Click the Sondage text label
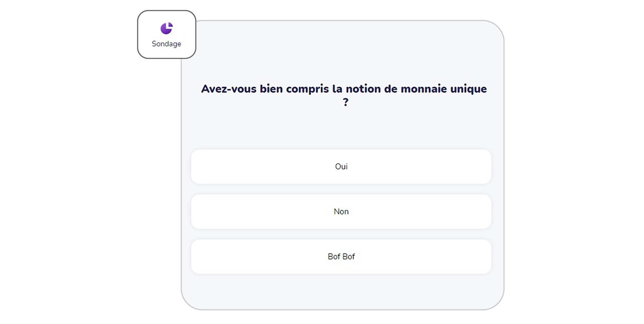Image resolution: width=644 pixels, height=324 pixels. click(x=166, y=44)
